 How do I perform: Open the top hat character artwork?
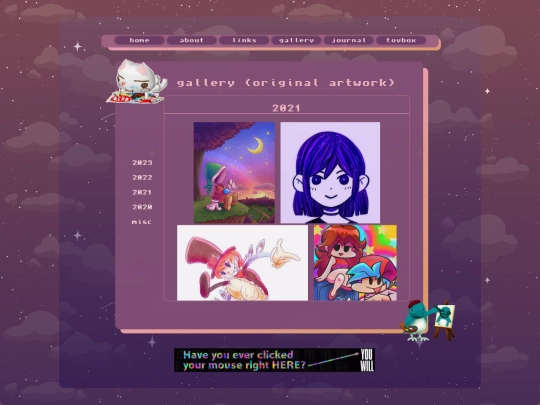[x=242, y=263]
